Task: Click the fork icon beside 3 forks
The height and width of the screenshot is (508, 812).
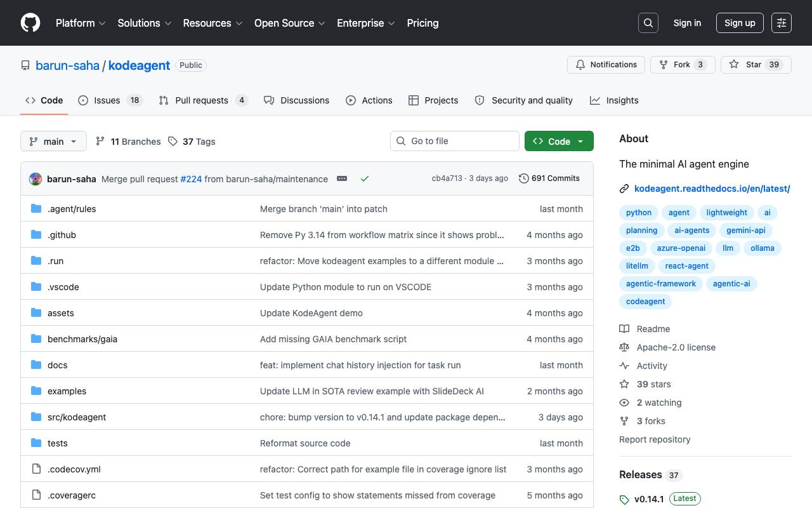Action: coord(624,421)
